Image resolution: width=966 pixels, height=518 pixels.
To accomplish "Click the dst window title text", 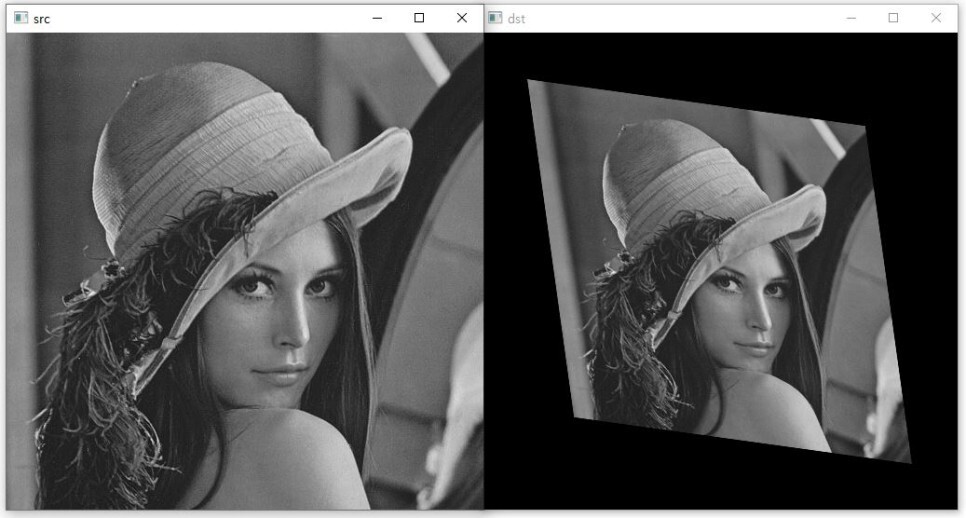I will pyautogui.click(x=516, y=19).
